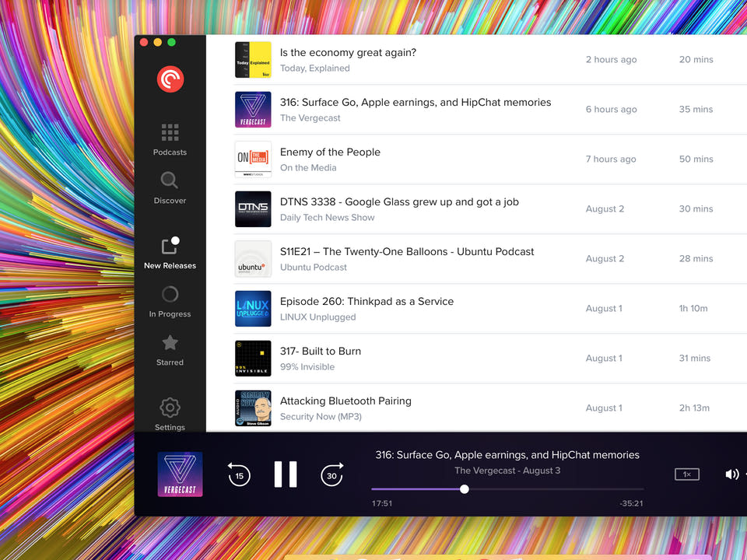Click the Ubuntu Podcast artwork thumbnail
This screenshot has height=560, width=747.
point(253,258)
